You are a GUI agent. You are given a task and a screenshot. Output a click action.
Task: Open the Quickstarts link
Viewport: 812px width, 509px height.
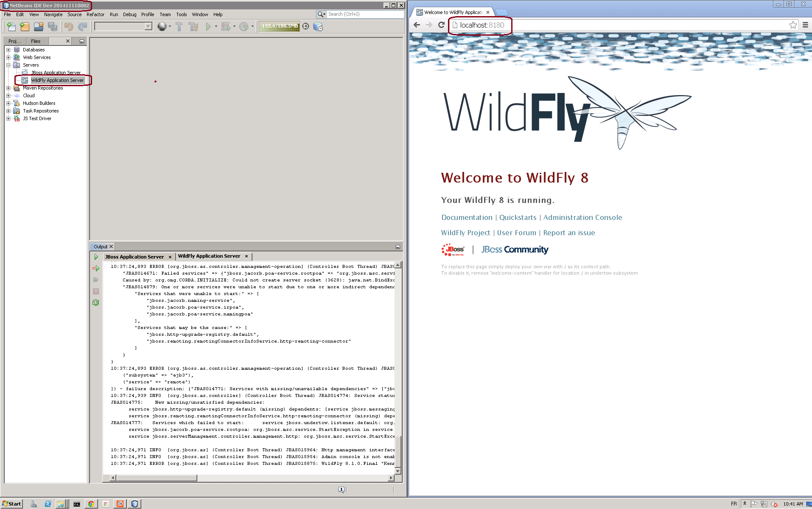click(x=518, y=217)
